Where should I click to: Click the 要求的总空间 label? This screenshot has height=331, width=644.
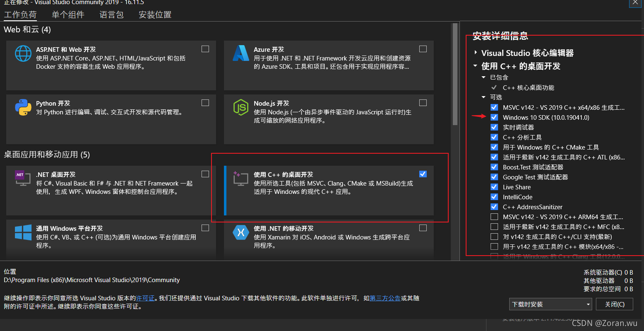pyautogui.click(x=602, y=289)
